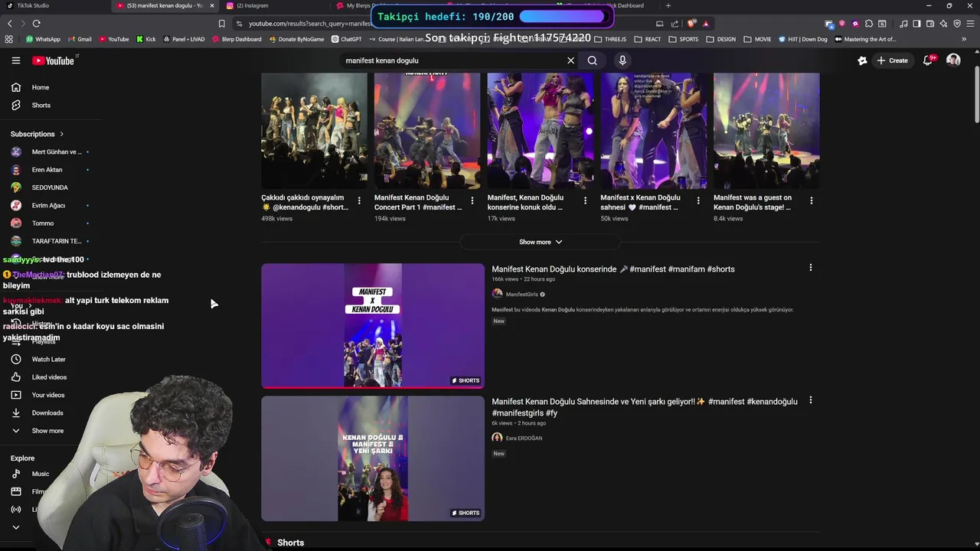Screen dimensions: 980x551
Task: Open options for 'konserine konuk oldu' short
Action: point(586,201)
